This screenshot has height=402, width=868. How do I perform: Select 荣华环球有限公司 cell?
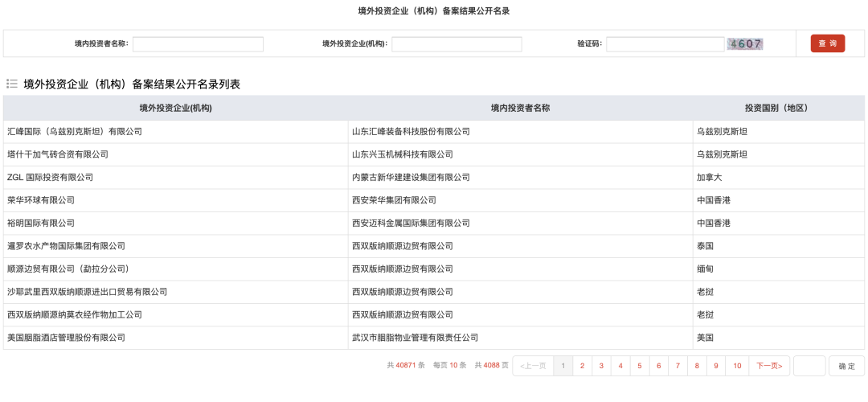(175, 200)
